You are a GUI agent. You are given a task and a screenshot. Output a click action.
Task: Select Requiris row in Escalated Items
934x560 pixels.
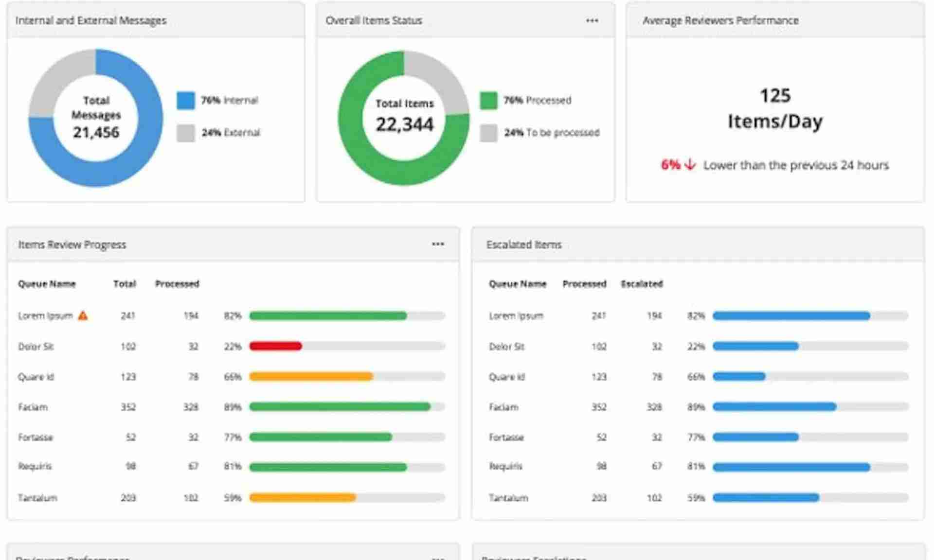505,467
